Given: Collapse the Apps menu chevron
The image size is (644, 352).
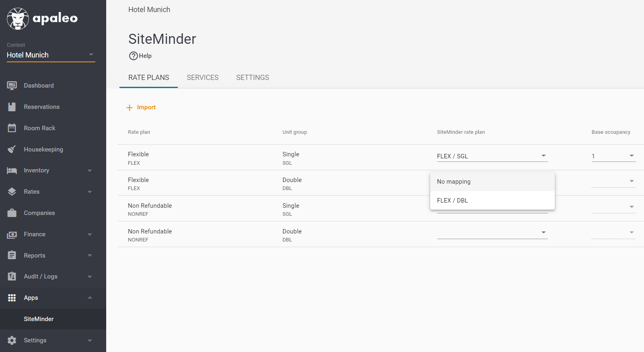Looking at the screenshot, I should click(90, 298).
